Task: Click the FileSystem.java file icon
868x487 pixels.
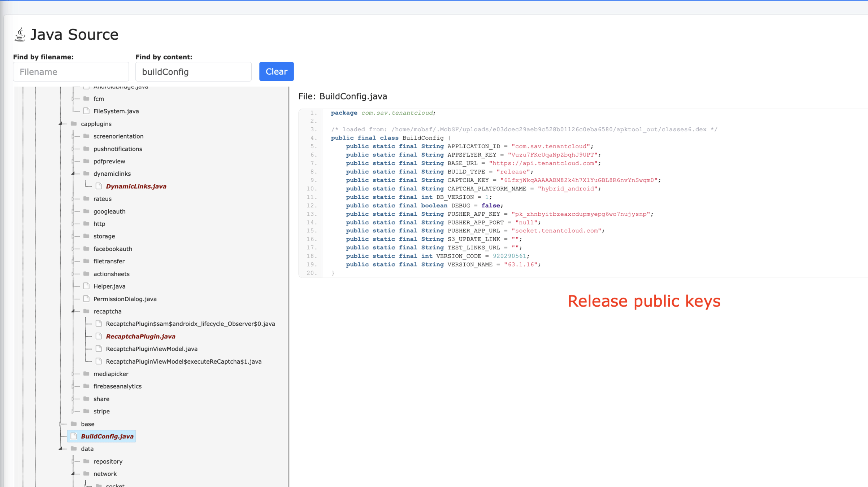Action: coord(86,111)
